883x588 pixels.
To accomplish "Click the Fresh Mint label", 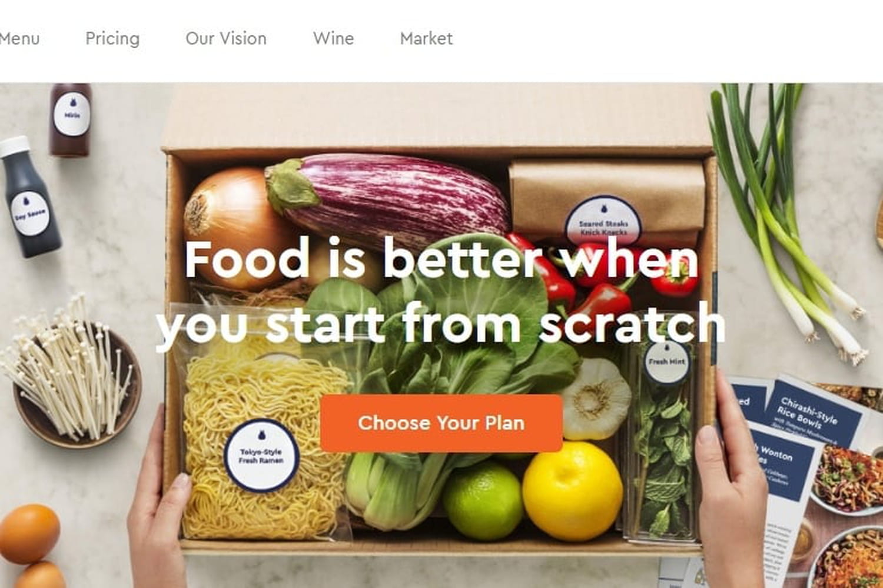I will (666, 361).
